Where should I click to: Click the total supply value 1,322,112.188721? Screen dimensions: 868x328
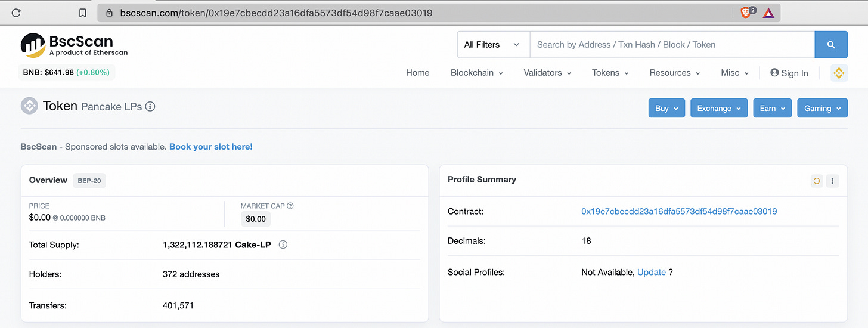(198, 245)
